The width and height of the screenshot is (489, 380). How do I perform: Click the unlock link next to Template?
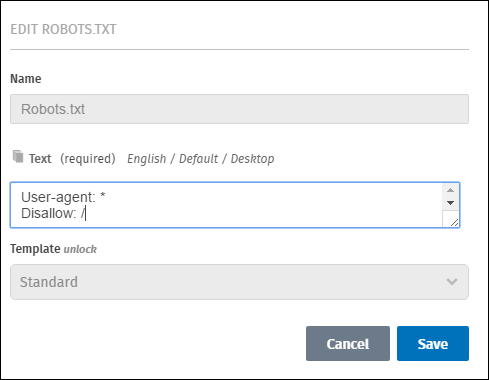coord(80,249)
